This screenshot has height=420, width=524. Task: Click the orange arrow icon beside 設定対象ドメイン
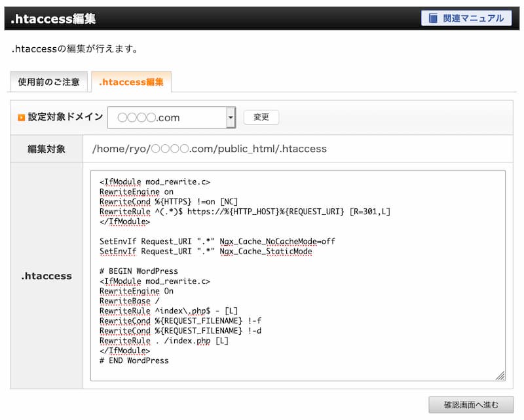22,117
